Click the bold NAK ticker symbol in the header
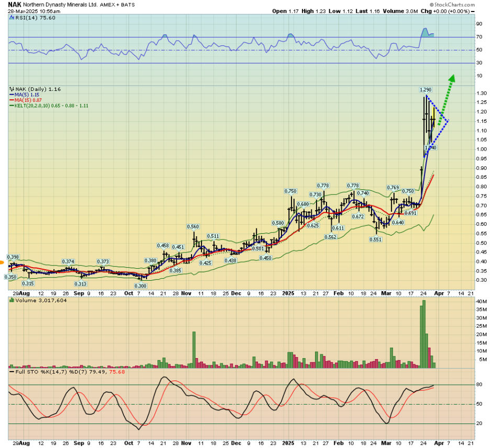Viewport: 495px width, 448px height. pyautogui.click(x=15, y=4)
